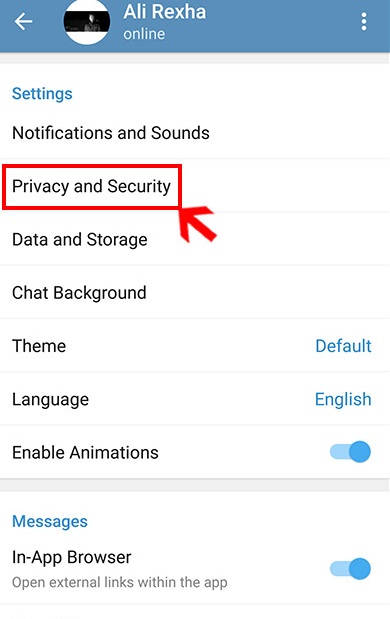The image size is (390, 619).
Task: Tap the online status text
Action: (144, 34)
